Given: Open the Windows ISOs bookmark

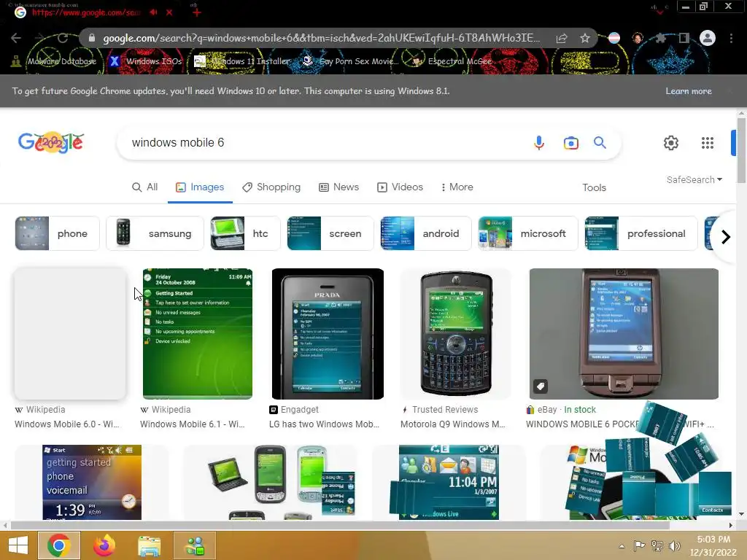Looking at the screenshot, I should click(x=145, y=61).
